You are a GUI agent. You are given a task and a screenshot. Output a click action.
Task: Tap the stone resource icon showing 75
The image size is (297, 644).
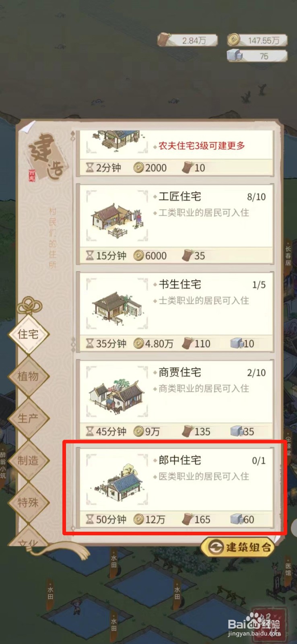(235, 55)
